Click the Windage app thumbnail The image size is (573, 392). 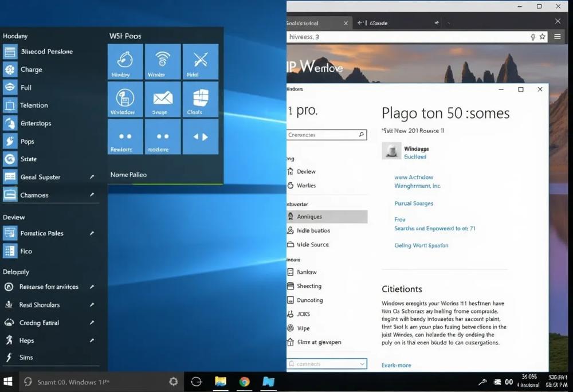coord(391,151)
